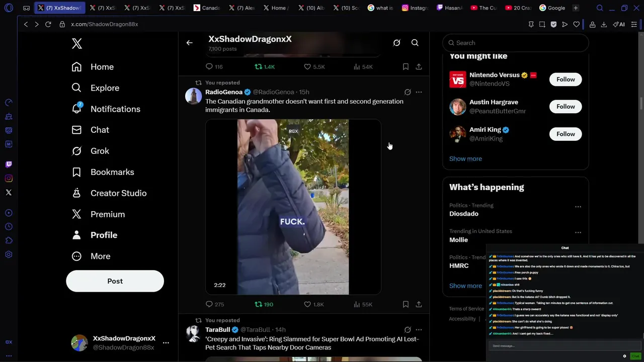
Task: Go back using the profile header arrow
Action: [x=189, y=43]
